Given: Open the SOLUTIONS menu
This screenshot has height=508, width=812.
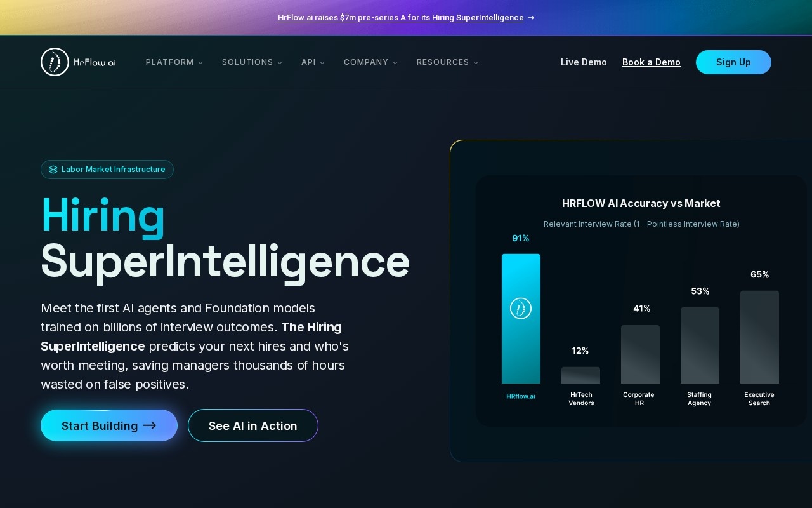Looking at the screenshot, I should (252, 62).
